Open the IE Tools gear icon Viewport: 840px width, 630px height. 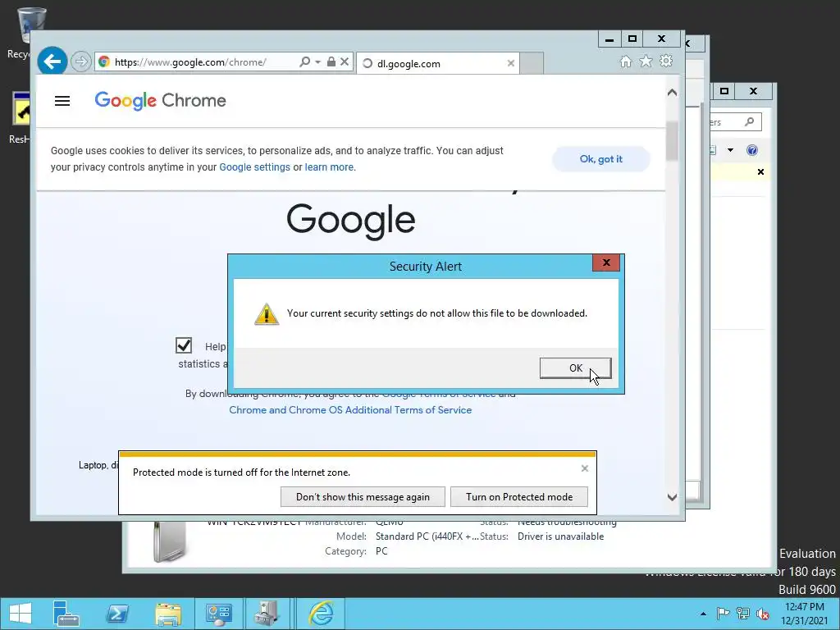666,61
